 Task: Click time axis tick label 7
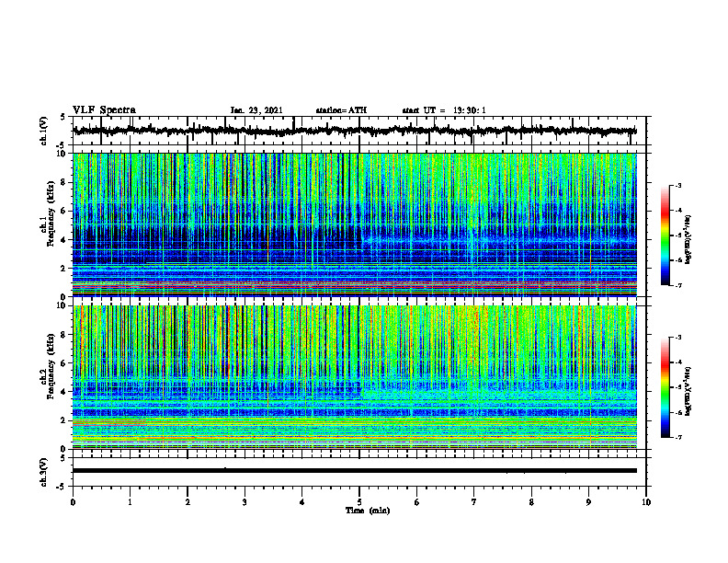point(474,502)
